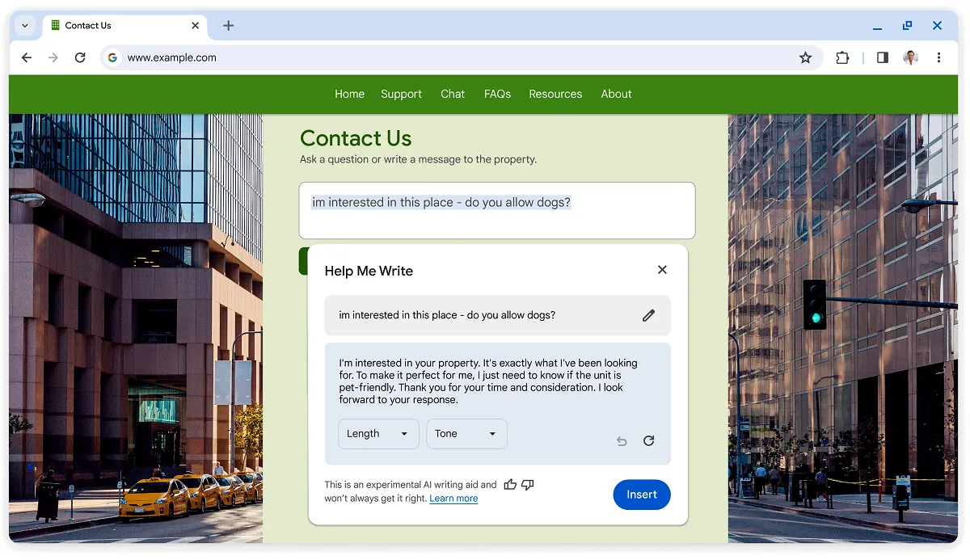Click the thumbs down feedback icon
Image resolution: width=970 pixels, height=560 pixels.
click(528, 485)
